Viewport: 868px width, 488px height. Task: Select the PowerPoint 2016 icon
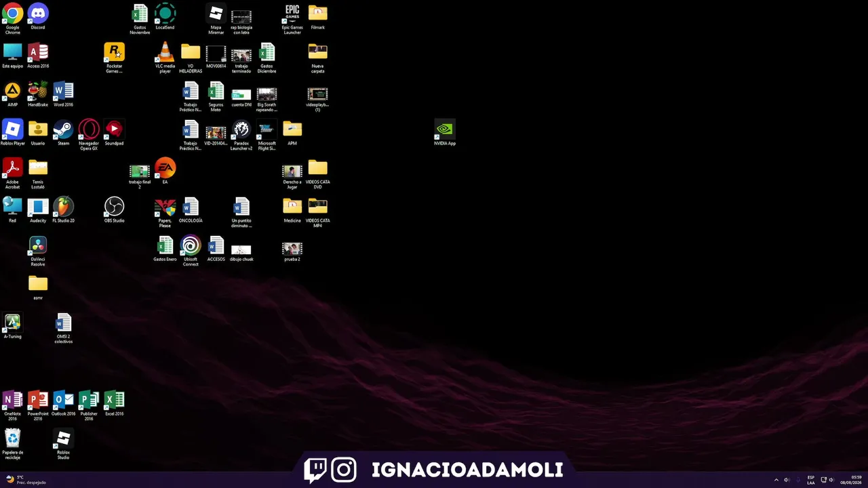(38, 400)
